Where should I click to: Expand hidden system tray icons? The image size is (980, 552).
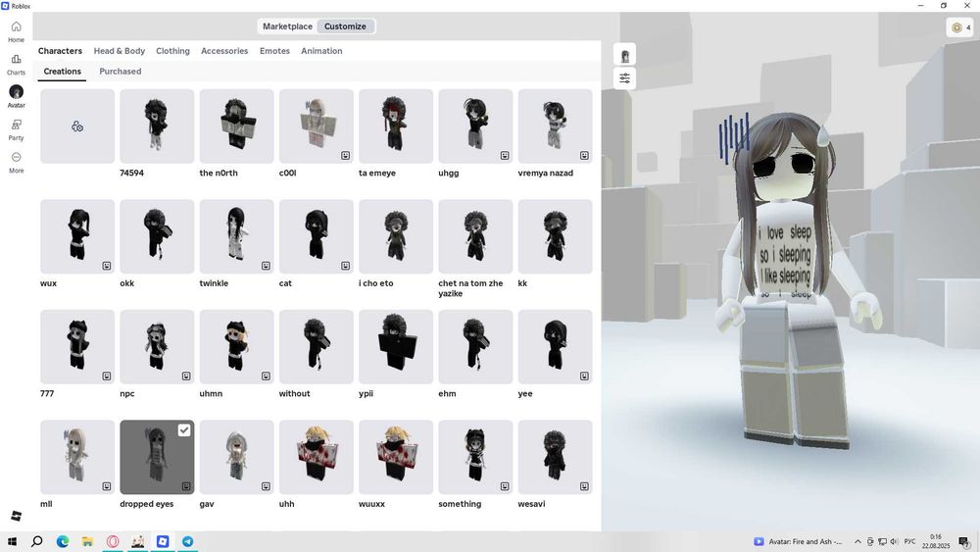(x=857, y=542)
